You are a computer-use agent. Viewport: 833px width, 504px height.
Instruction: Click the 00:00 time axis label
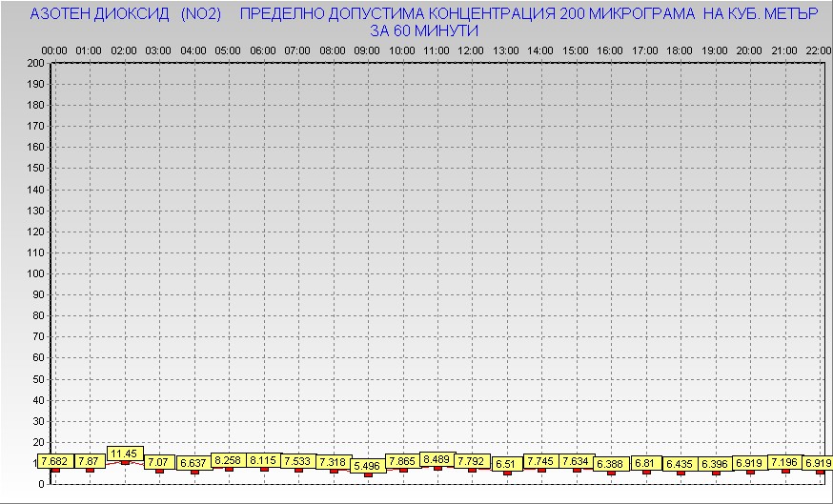pyautogui.click(x=54, y=50)
